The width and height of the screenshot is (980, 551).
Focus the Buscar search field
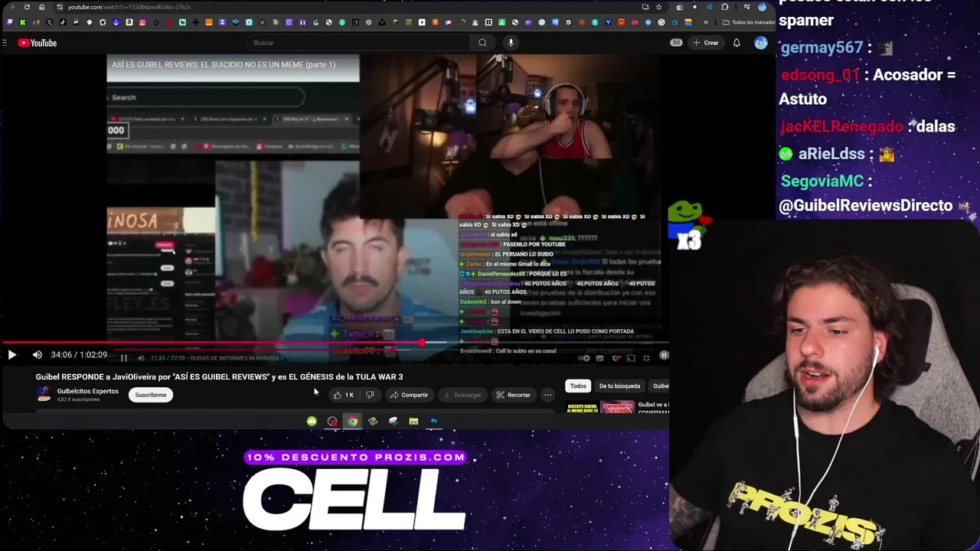click(358, 43)
